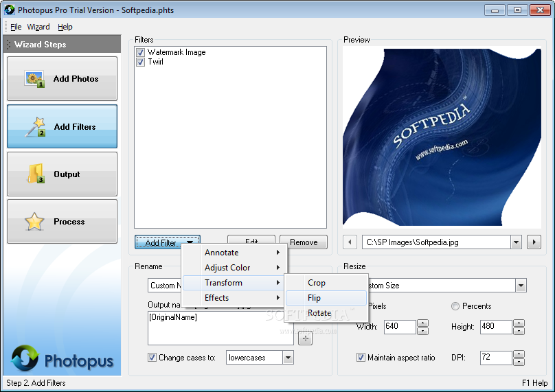Disable Maintain aspect ratio
This screenshot has height=392, width=555.
pos(361,357)
